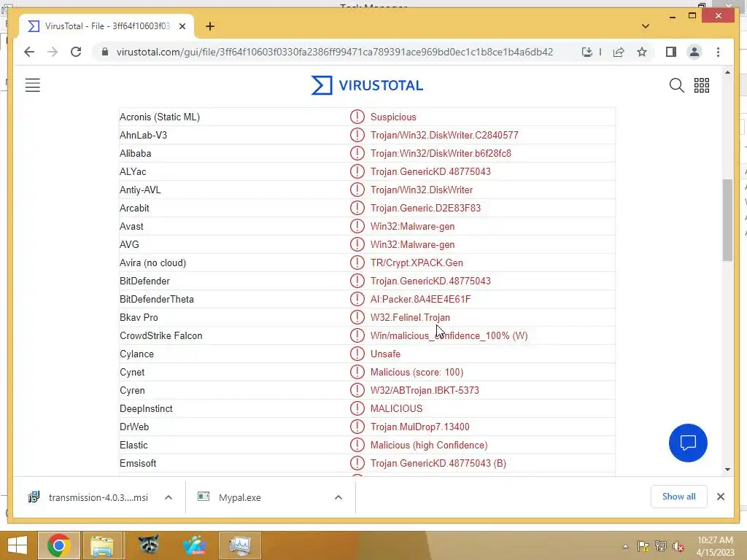Close the downloads bar
The width and height of the screenshot is (747, 560).
pos(720,497)
